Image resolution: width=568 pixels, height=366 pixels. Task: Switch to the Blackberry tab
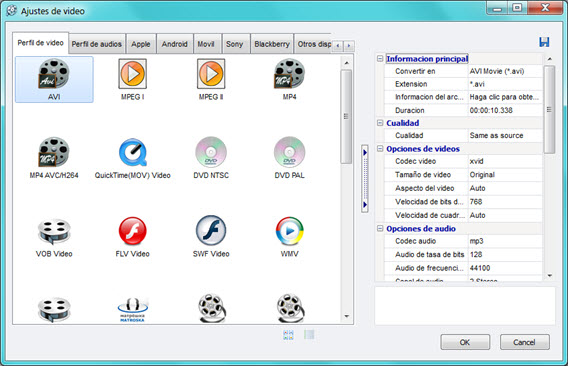(x=272, y=44)
